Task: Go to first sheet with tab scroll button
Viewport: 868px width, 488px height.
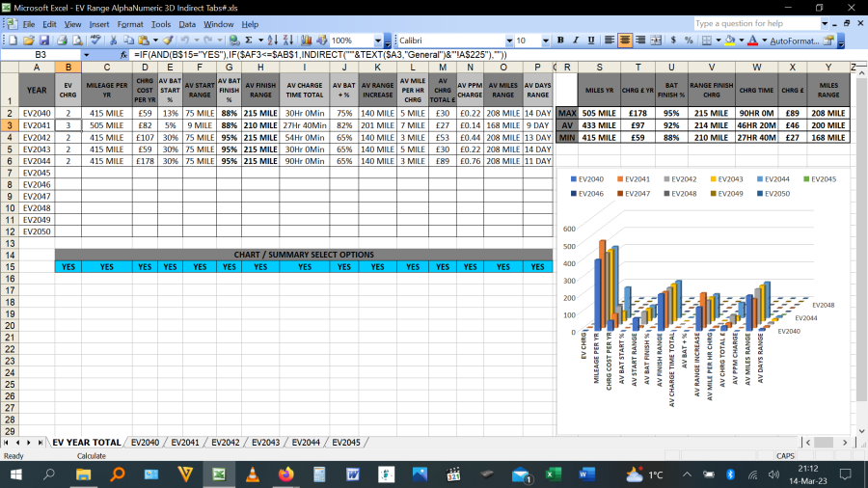Action: pyautogui.click(x=6, y=443)
